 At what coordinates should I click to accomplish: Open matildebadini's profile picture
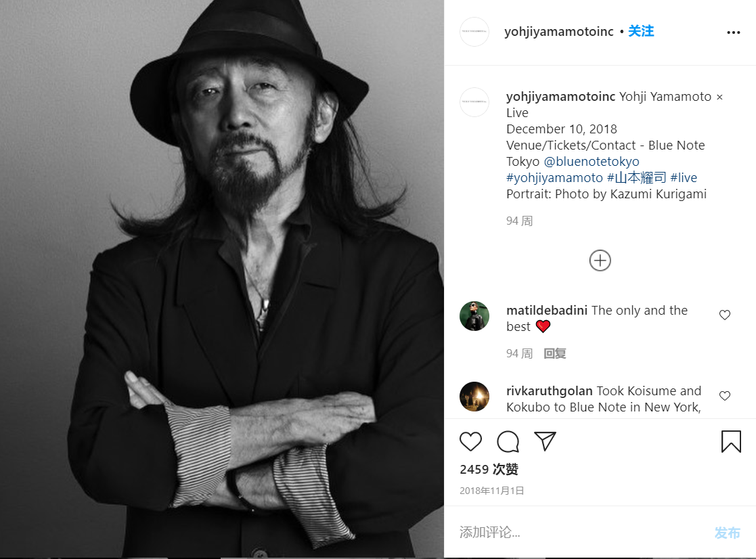coord(474,316)
